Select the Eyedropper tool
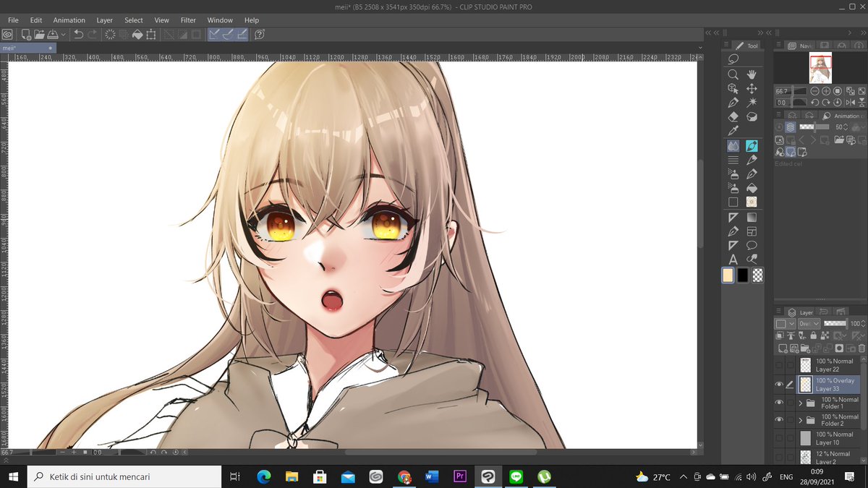 pos(733,131)
